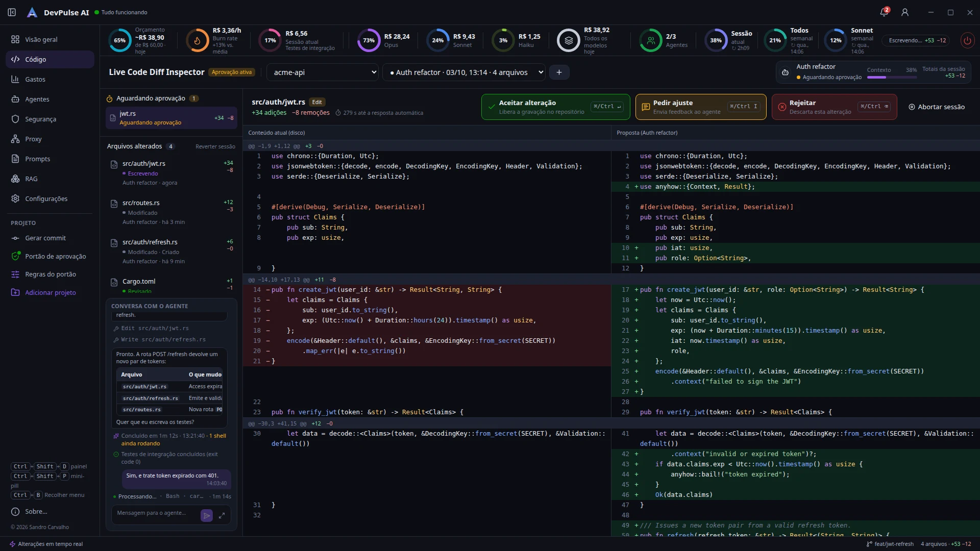Click the burn rate flame gauge
Viewport: 980px width, 551px height.
click(x=197, y=41)
